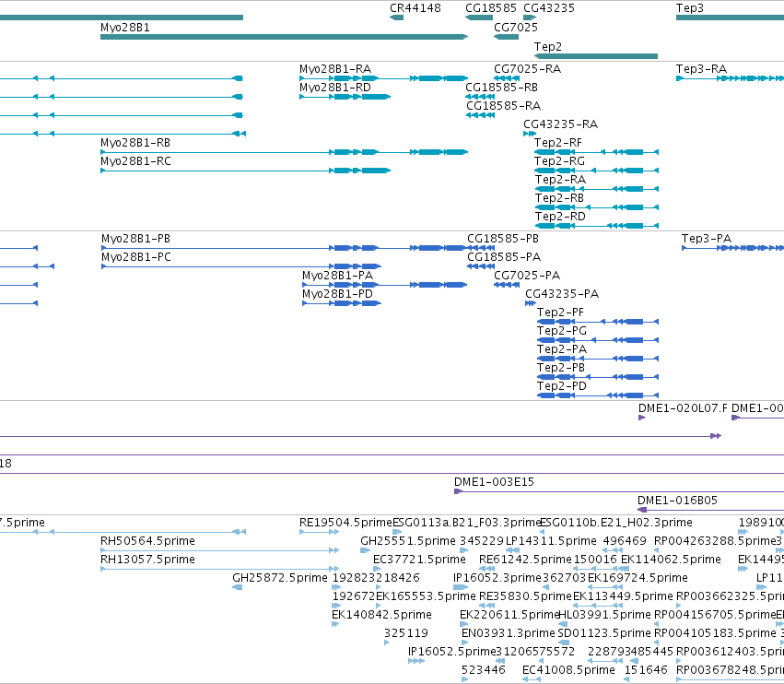The width and height of the screenshot is (784, 684).
Task: Click transcript Myo28B1-RA
Action: (x=383, y=78)
